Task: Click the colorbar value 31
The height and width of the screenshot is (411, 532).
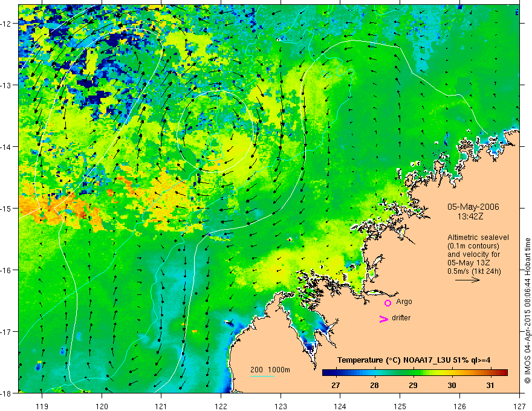Action: [x=490, y=385]
